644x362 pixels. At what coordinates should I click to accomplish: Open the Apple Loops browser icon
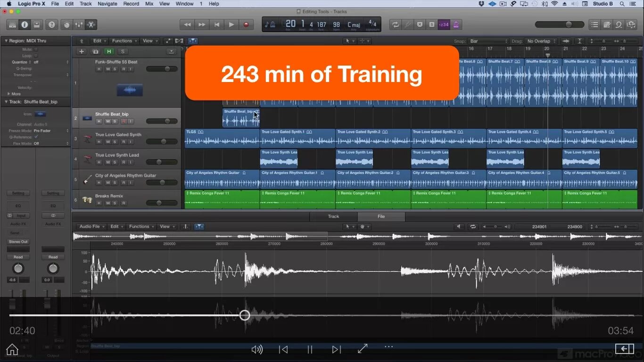click(x=619, y=25)
